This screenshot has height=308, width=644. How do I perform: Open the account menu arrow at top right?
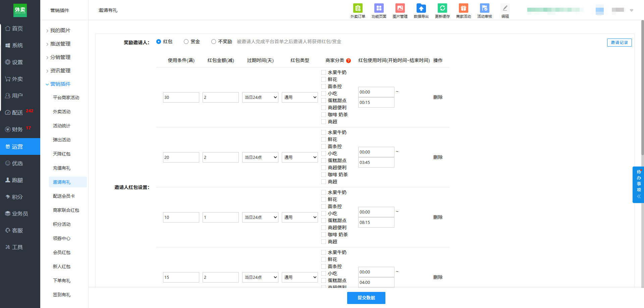pyautogui.click(x=632, y=10)
